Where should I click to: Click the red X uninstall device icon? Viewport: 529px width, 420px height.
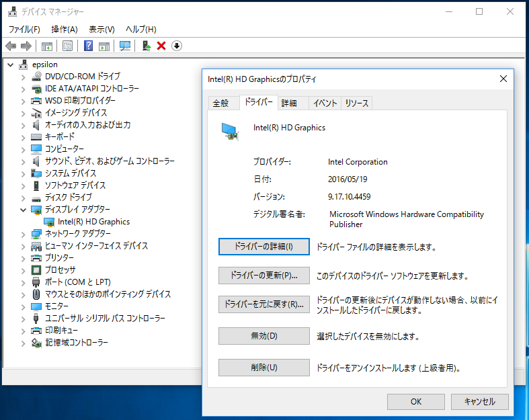[x=161, y=46]
